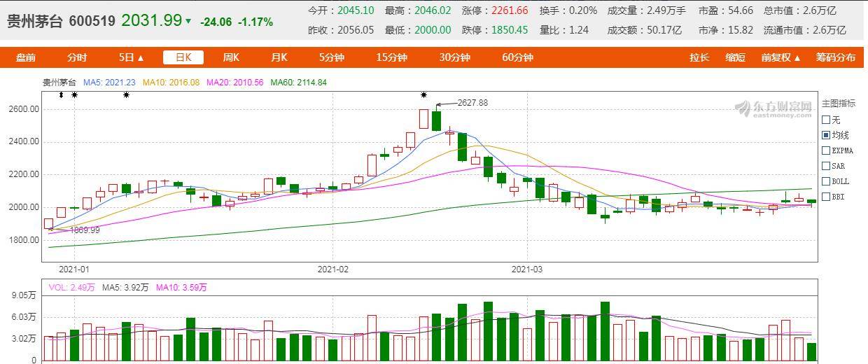This screenshot has width=868, height=364.
Task: Click the 2021-02 date axis label
Action: tap(332, 269)
